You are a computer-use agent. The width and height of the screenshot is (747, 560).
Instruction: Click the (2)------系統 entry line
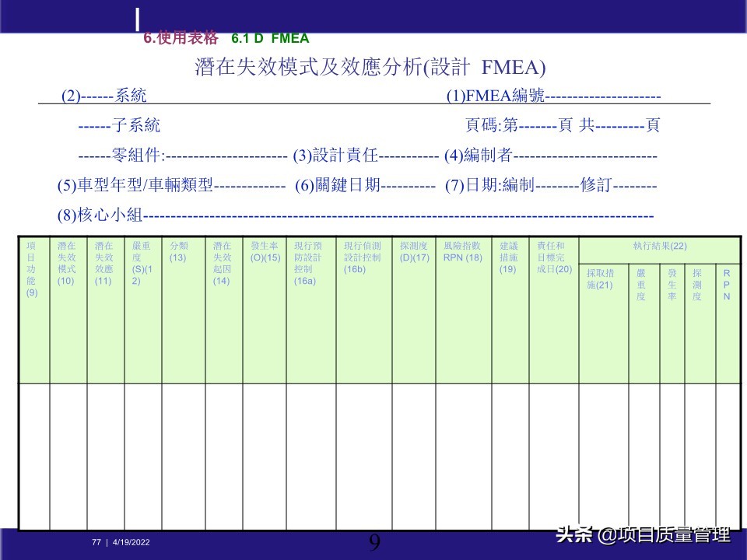click(x=101, y=97)
